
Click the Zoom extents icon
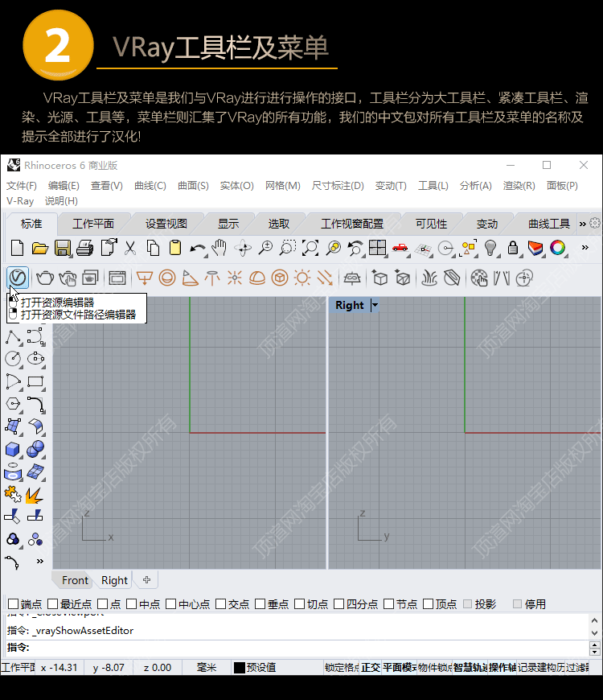tap(310, 248)
